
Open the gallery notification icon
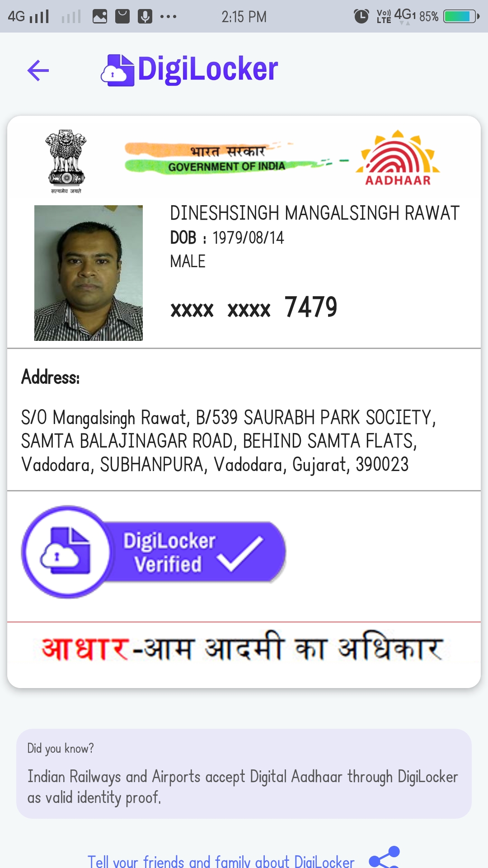click(x=100, y=17)
